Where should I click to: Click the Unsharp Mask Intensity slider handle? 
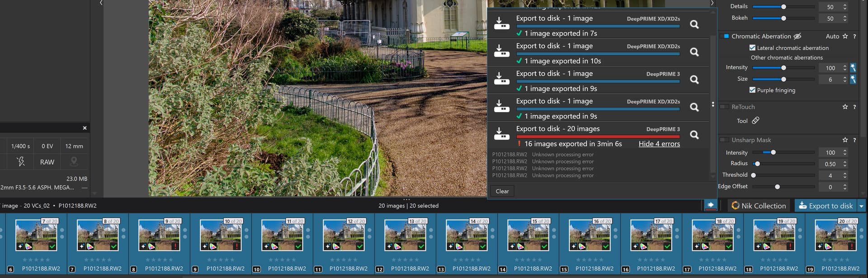pos(773,152)
